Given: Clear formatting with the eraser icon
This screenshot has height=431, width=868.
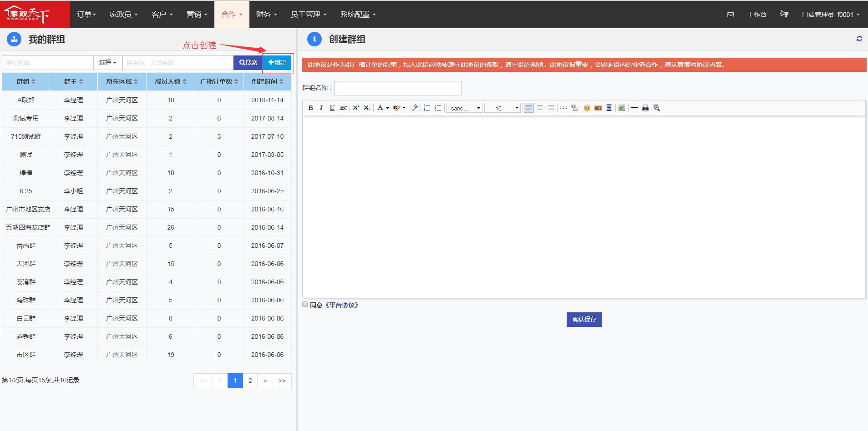Looking at the screenshot, I should [414, 108].
